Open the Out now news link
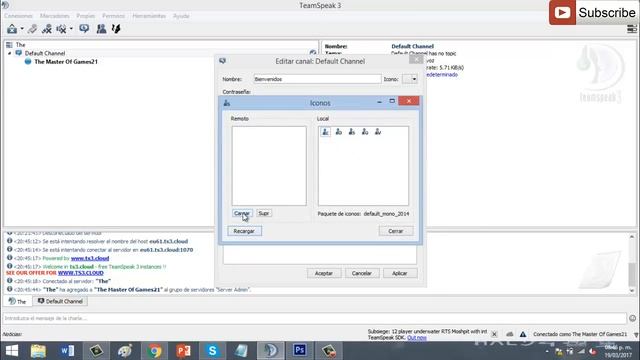 (416, 338)
